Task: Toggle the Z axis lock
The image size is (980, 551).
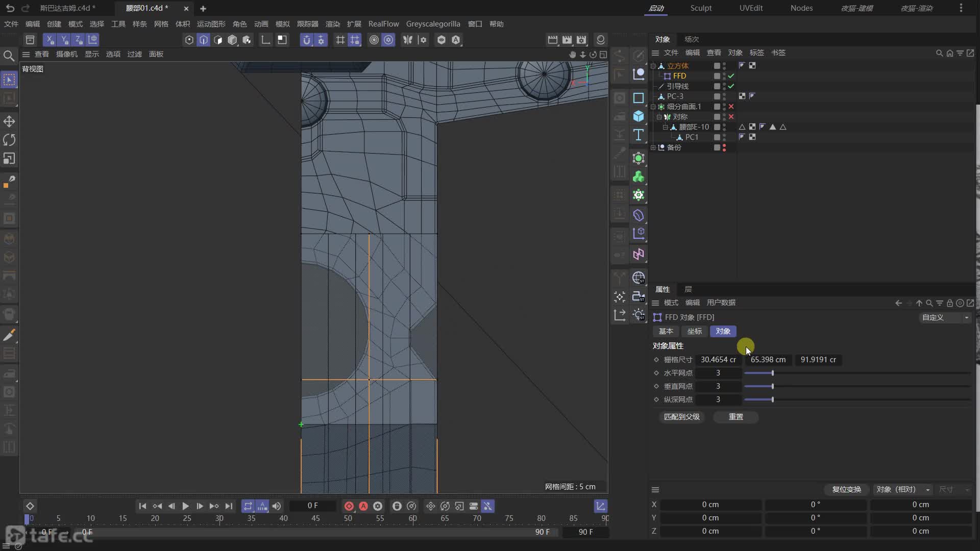Action: [78, 40]
